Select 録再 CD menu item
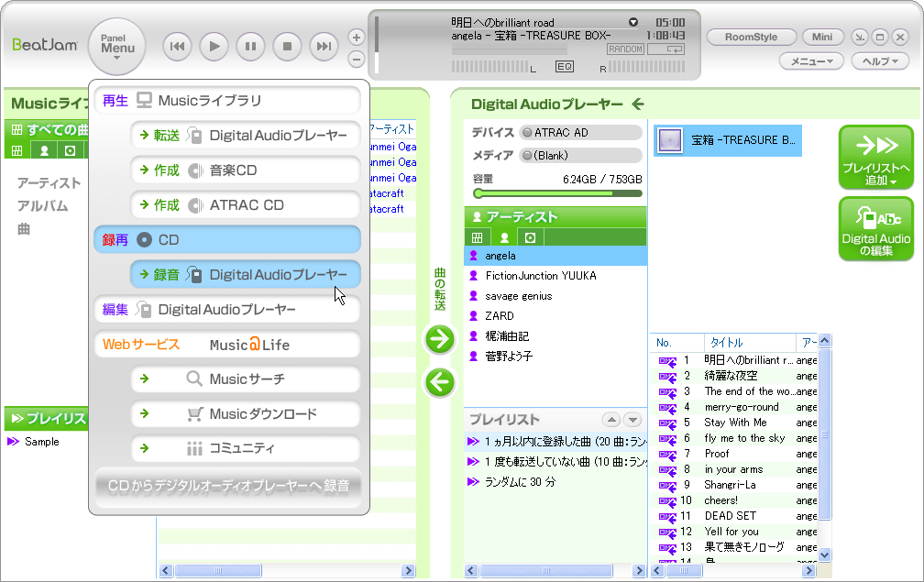This screenshot has width=924, height=582. point(227,240)
